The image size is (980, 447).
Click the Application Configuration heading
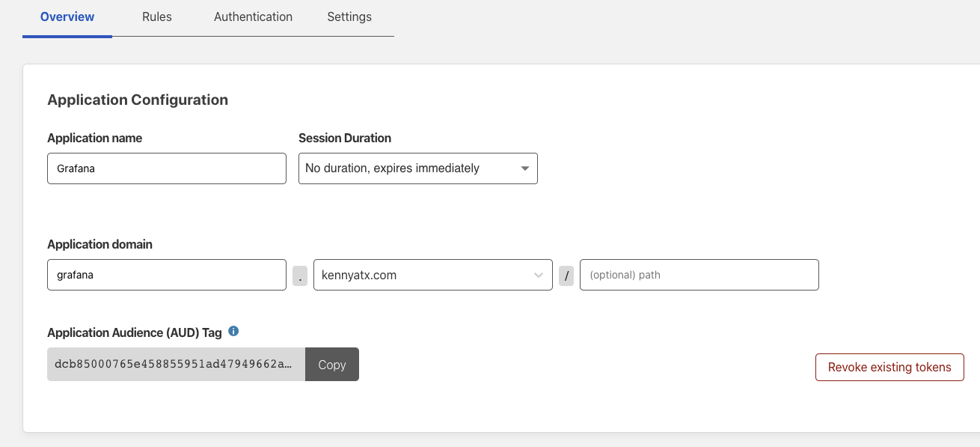[138, 100]
